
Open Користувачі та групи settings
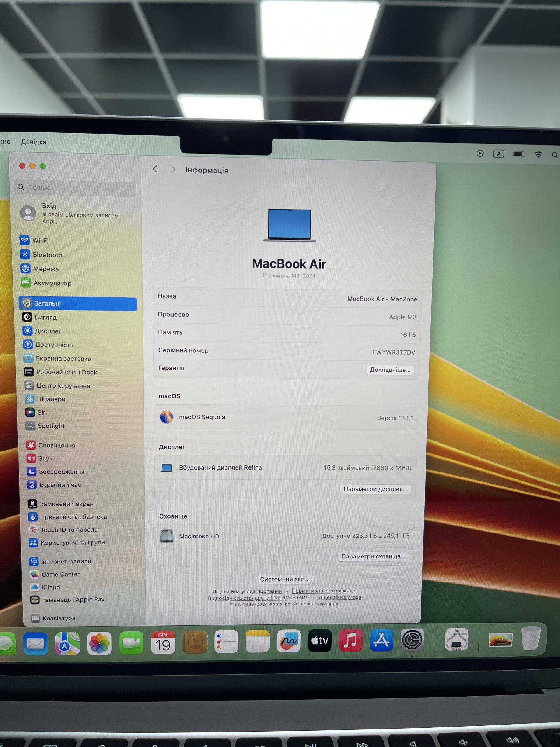point(67,542)
